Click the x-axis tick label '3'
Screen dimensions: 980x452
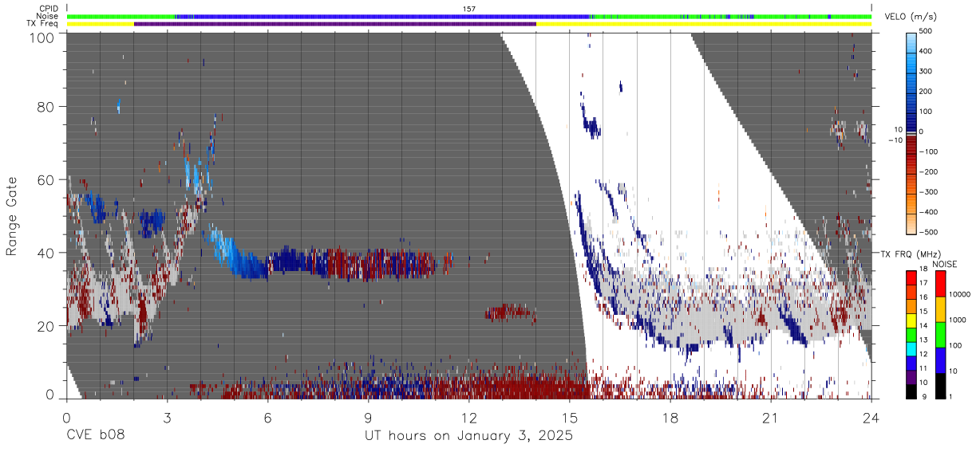pos(167,417)
